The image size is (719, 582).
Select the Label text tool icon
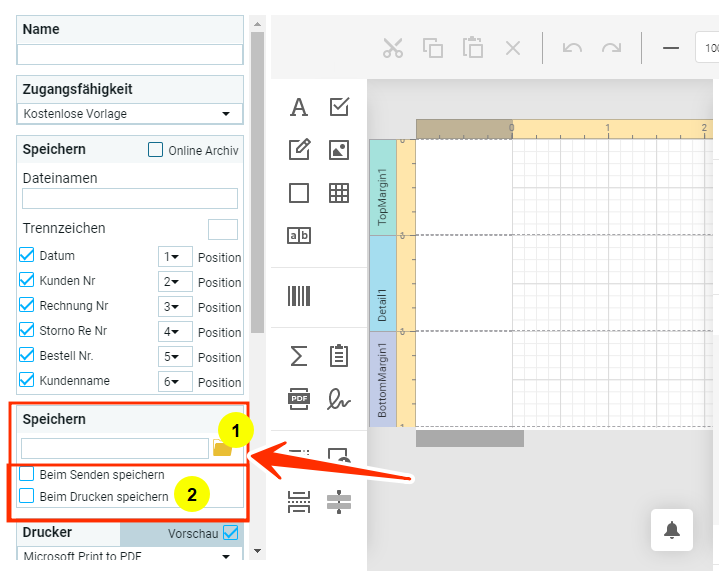299,107
